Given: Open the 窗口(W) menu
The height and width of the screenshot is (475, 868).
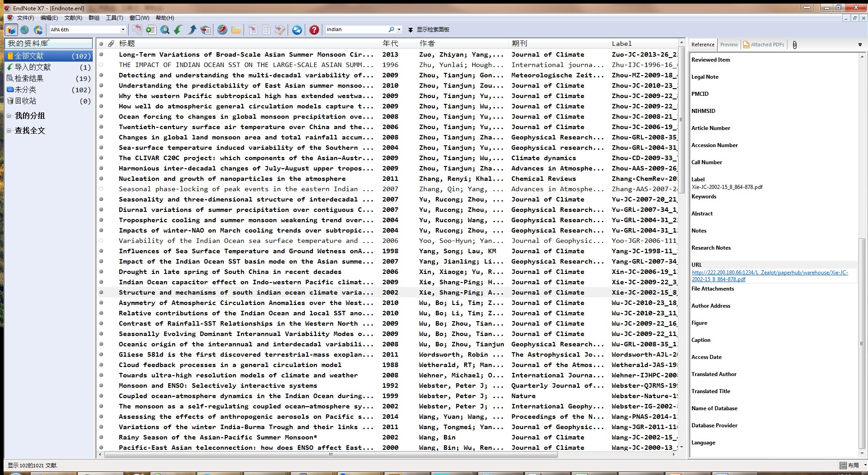Looking at the screenshot, I should pos(140,18).
